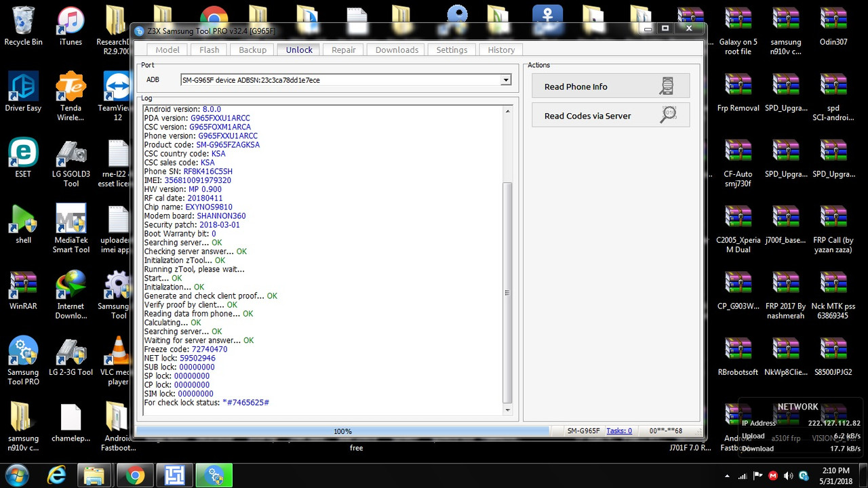The width and height of the screenshot is (868, 488).
Task: Select the Driver Easy desktop shortcut
Action: (x=23, y=91)
